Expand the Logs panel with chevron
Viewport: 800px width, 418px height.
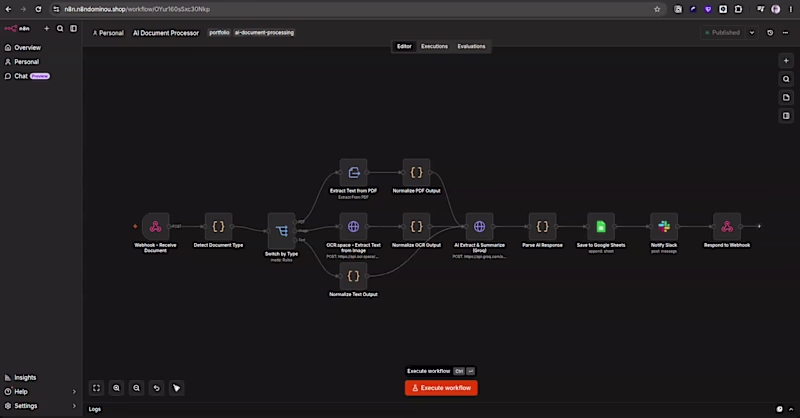791,409
